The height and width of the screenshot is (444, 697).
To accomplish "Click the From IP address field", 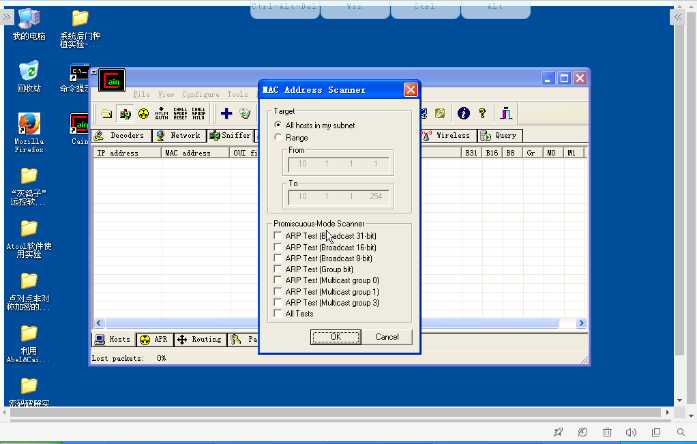I will point(338,164).
